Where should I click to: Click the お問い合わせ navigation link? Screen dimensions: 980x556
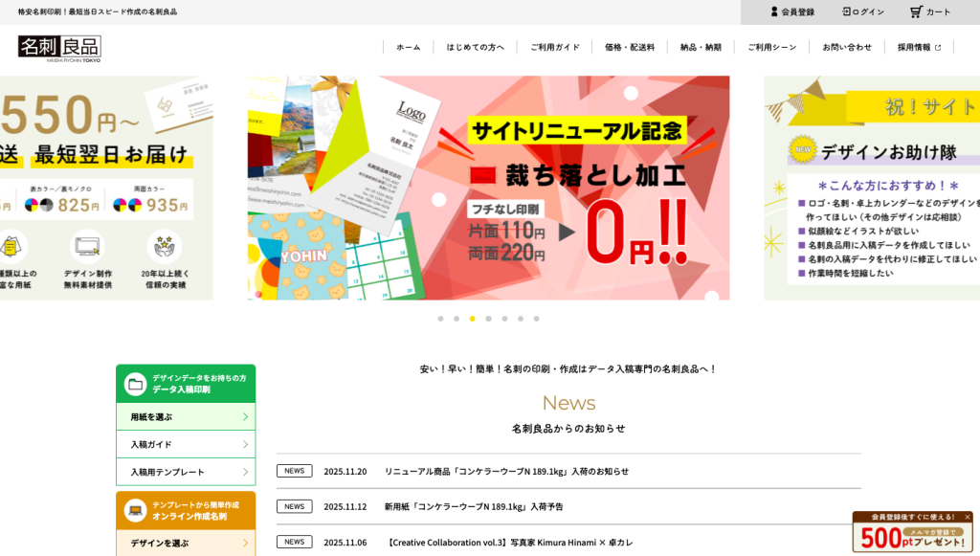click(847, 47)
